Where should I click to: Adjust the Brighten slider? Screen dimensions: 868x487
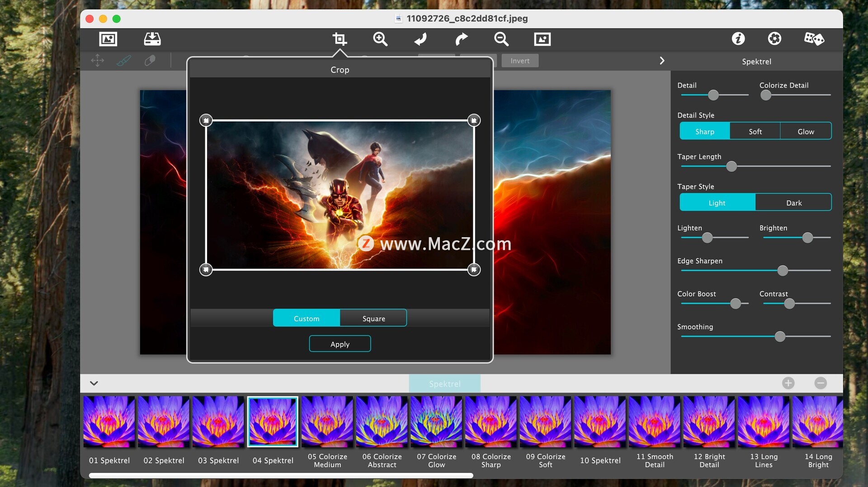click(807, 238)
